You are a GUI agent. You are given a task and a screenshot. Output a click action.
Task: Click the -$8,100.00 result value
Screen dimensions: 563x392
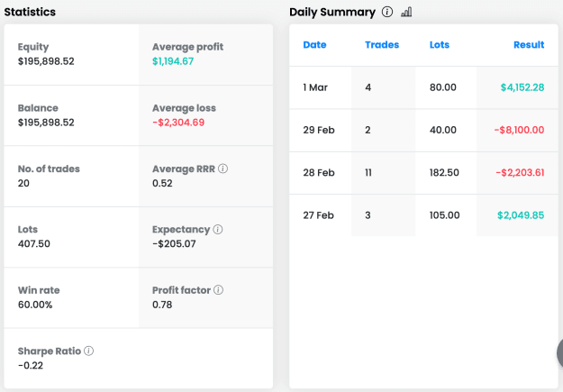tap(519, 130)
